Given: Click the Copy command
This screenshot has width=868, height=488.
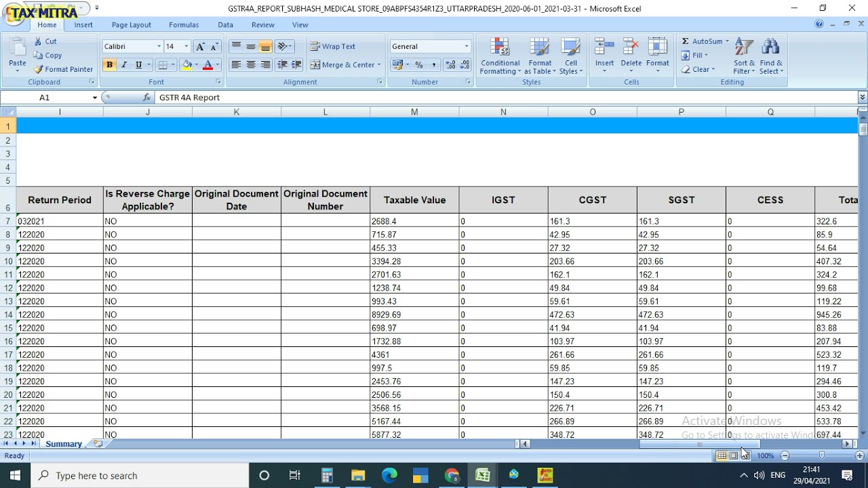Looking at the screenshot, I should (x=48, y=56).
